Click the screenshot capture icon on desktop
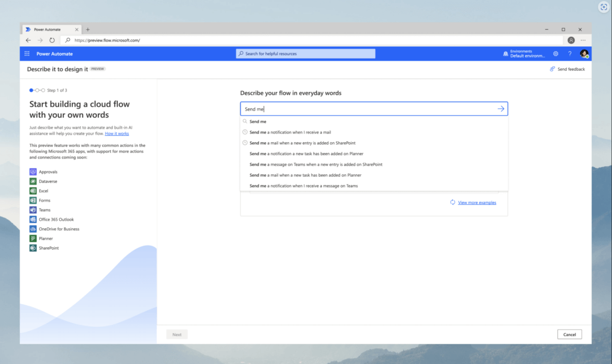The width and height of the screenshot is (612, 364). pyautogui.click(x=603, y=8)
